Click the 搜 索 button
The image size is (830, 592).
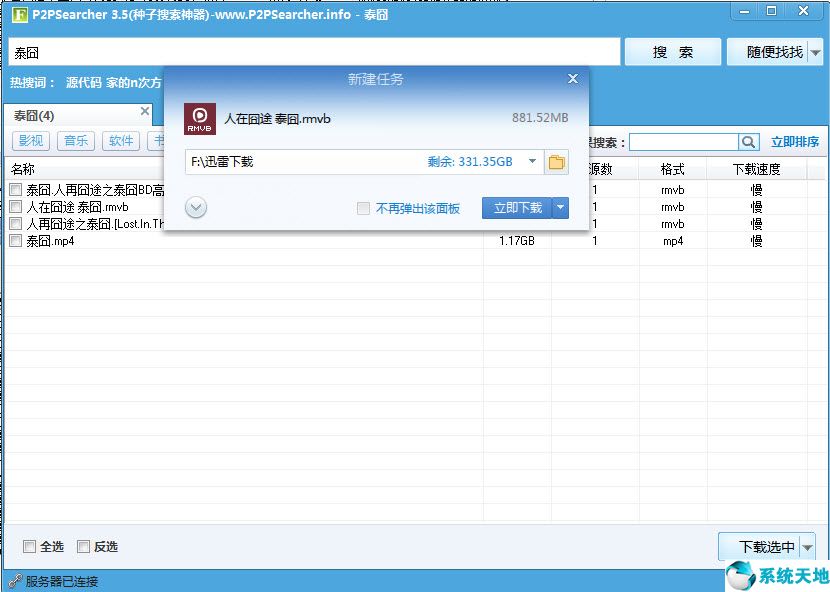point(673,52)
